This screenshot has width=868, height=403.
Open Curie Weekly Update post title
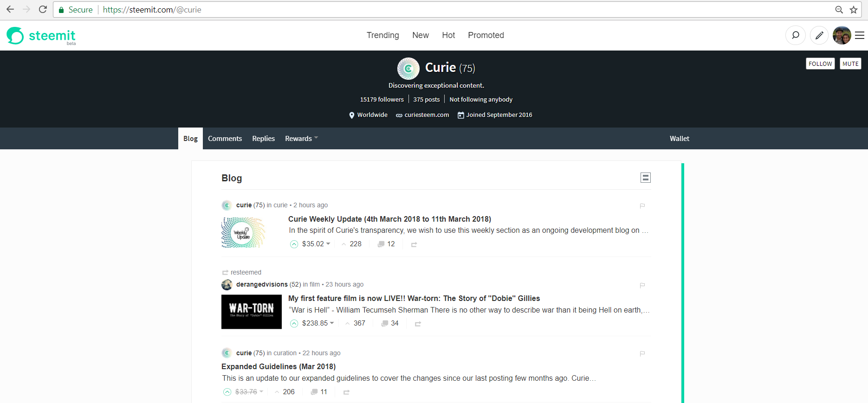point(389,219)
